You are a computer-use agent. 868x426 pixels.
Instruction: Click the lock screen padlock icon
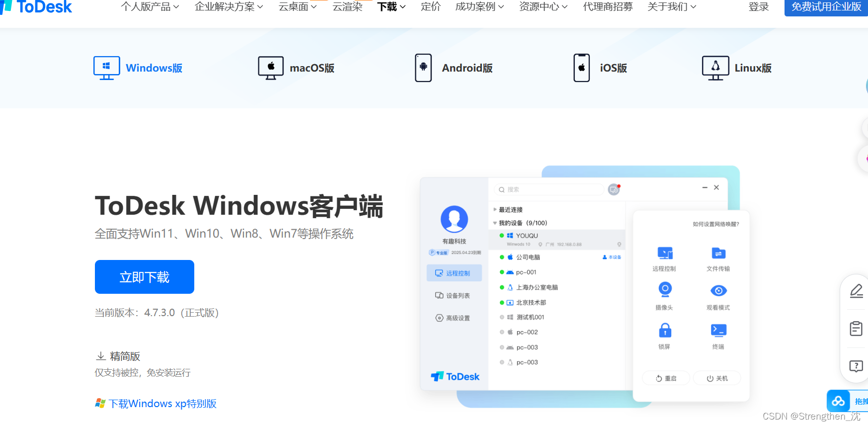pyautogui.click(x=665, y=330)
